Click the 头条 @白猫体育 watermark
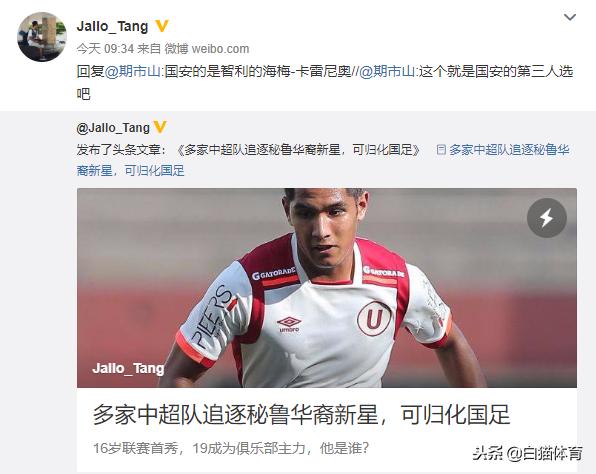Image resolution: width=596 pixels, height=474 pixels. coord(527,453)
